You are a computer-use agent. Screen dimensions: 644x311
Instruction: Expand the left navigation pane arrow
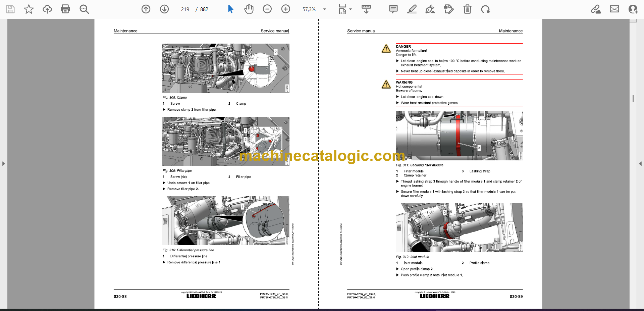pos(3,164)
